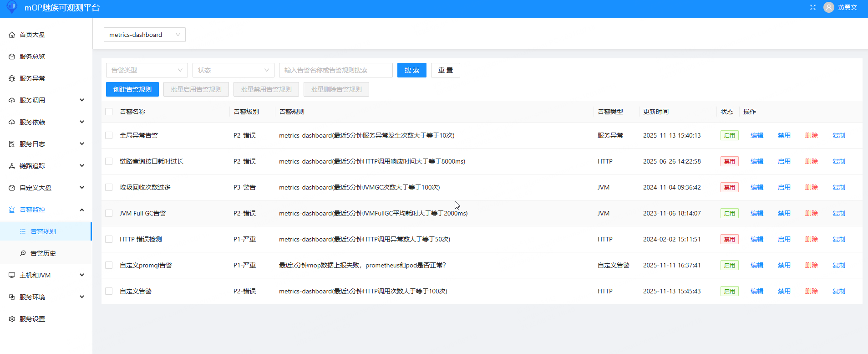Open the 告警类型 filter dropdown
868x354 pixels.
click(147, 70)
